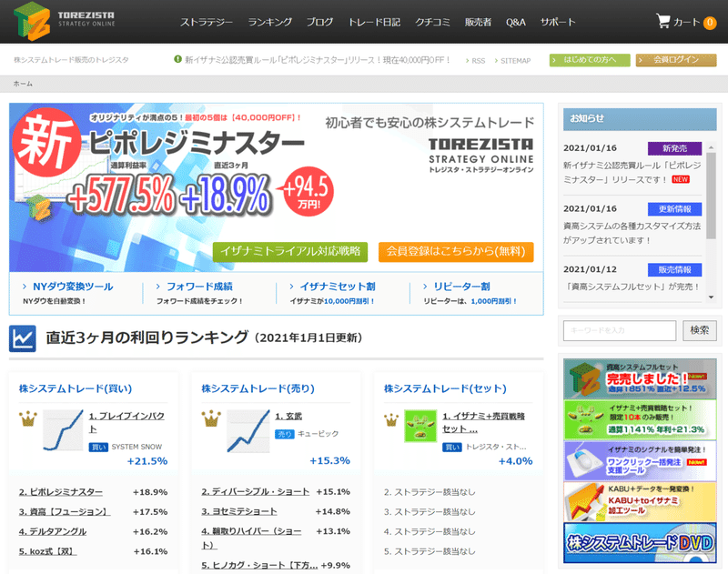Open 4. 朝取りハイパー(ショート) link

tap(251, 538)
